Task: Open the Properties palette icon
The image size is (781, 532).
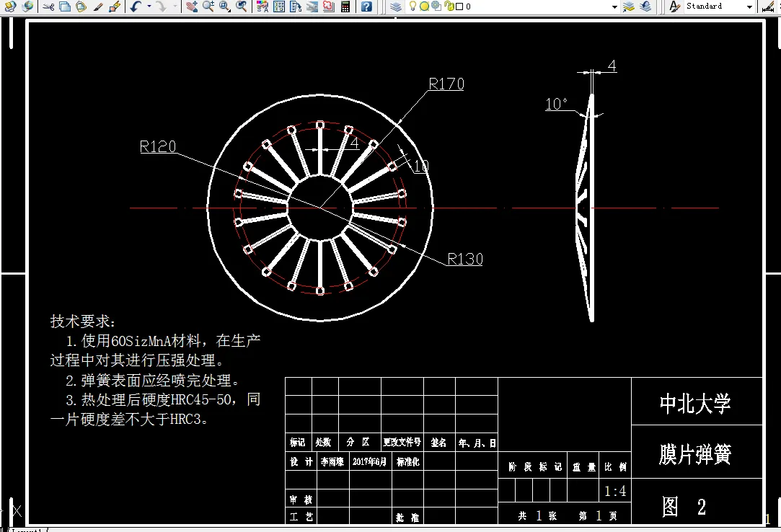Action: tap(262, 6)
